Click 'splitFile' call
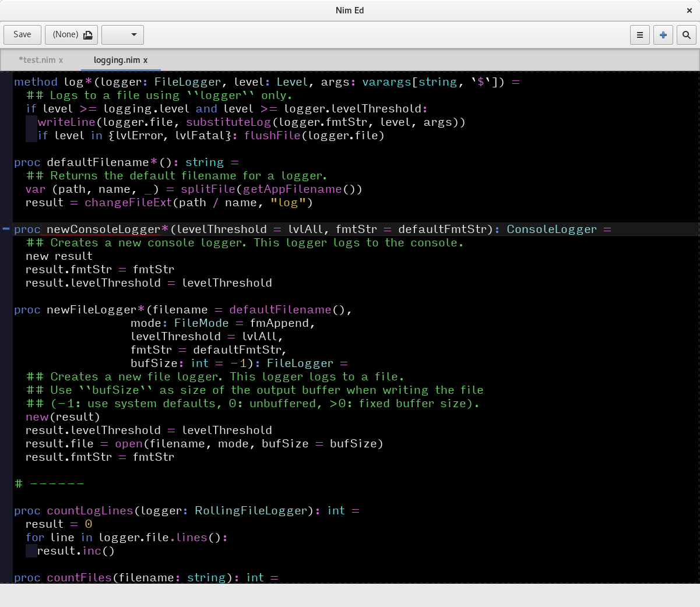Screen dimensions: 700x607 [208, 189]
